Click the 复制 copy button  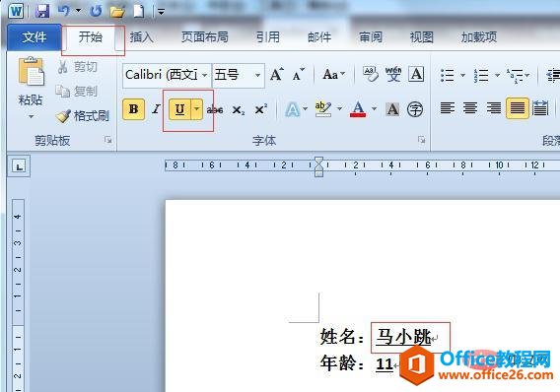point(77,92)
